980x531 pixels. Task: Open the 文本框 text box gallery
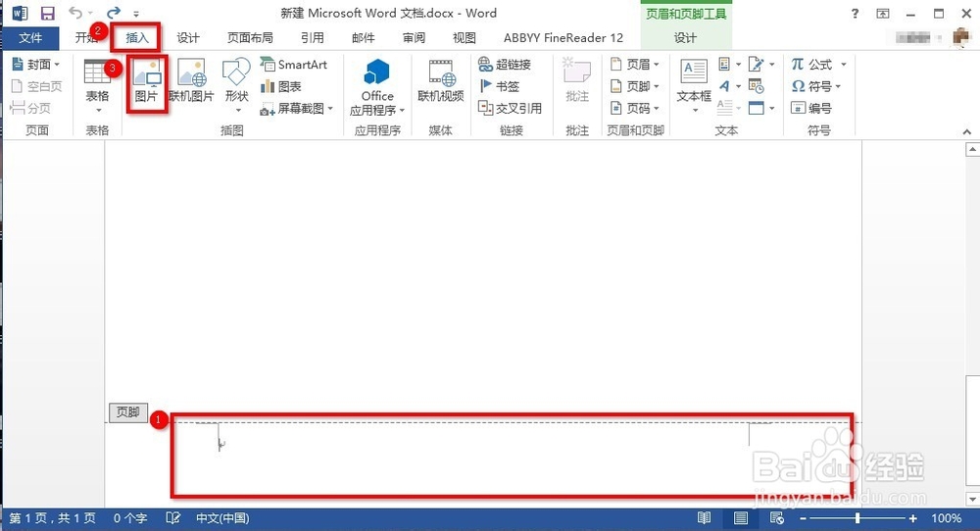pyautogui.click(x=694, y=86)
